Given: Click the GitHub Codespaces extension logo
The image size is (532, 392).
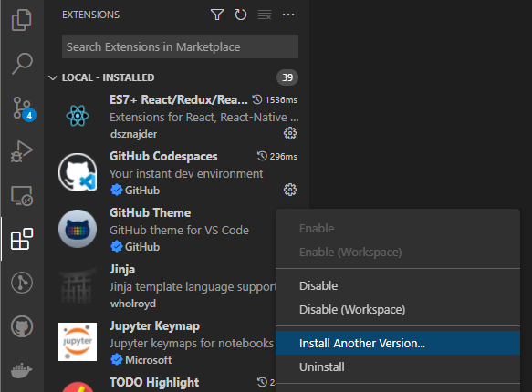Looking at the screenshot, I should [x=78, y=172].
